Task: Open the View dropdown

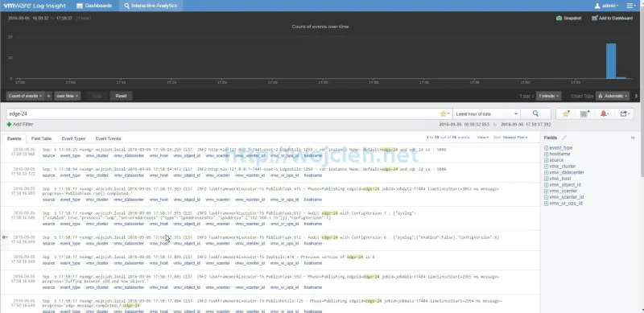Action: point(482,138)
